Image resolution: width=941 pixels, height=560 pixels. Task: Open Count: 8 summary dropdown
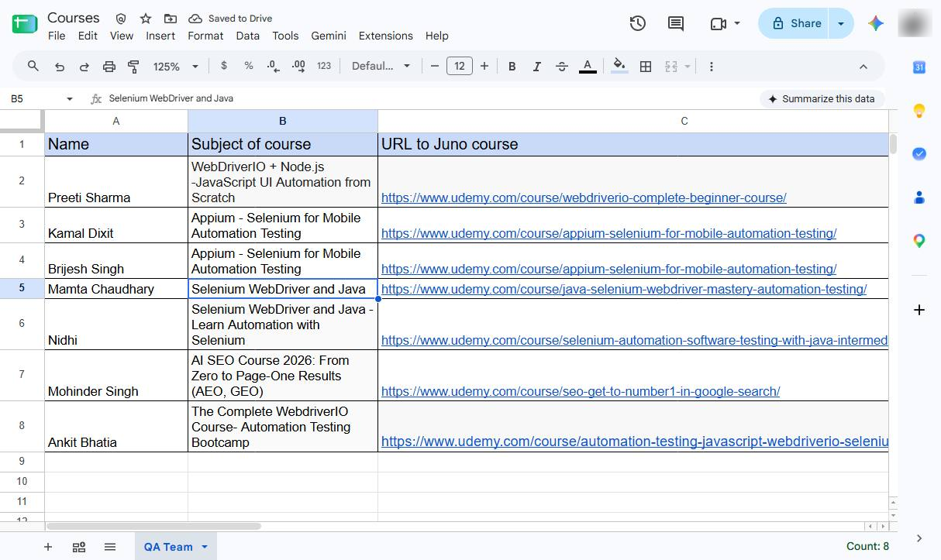[868, 546]
